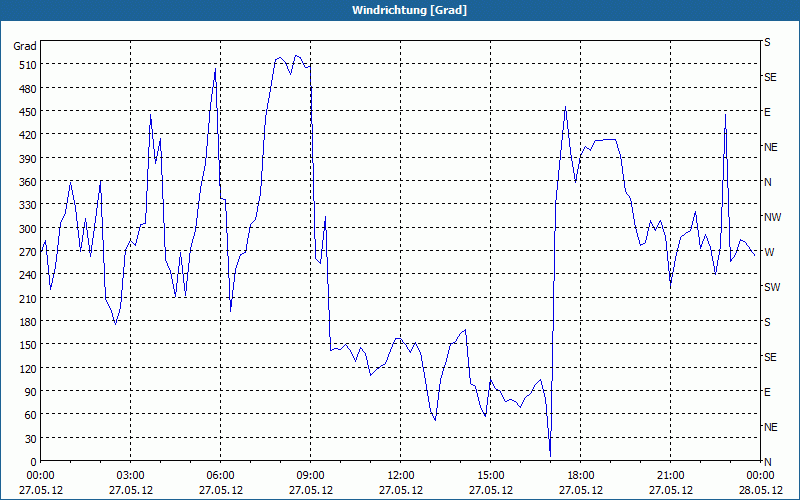Click the W compass label
Screen dimensions: 800x500
pyautogui.click(x=769, y=252)
